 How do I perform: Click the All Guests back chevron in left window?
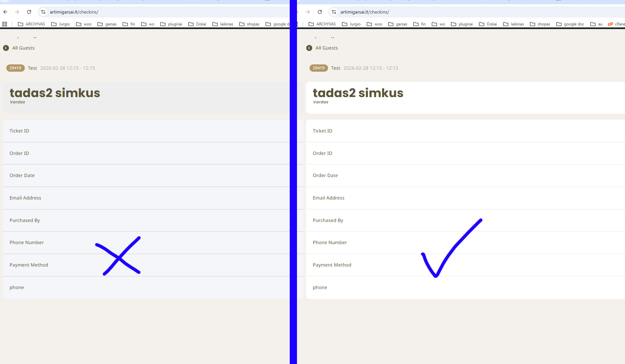[x=6, y=48]
